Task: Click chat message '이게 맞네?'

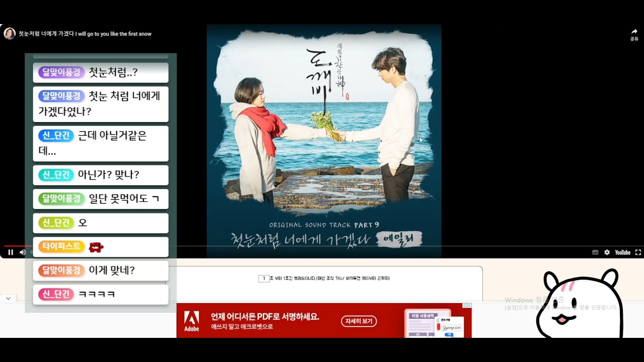Action: click(x=101, y=270)
